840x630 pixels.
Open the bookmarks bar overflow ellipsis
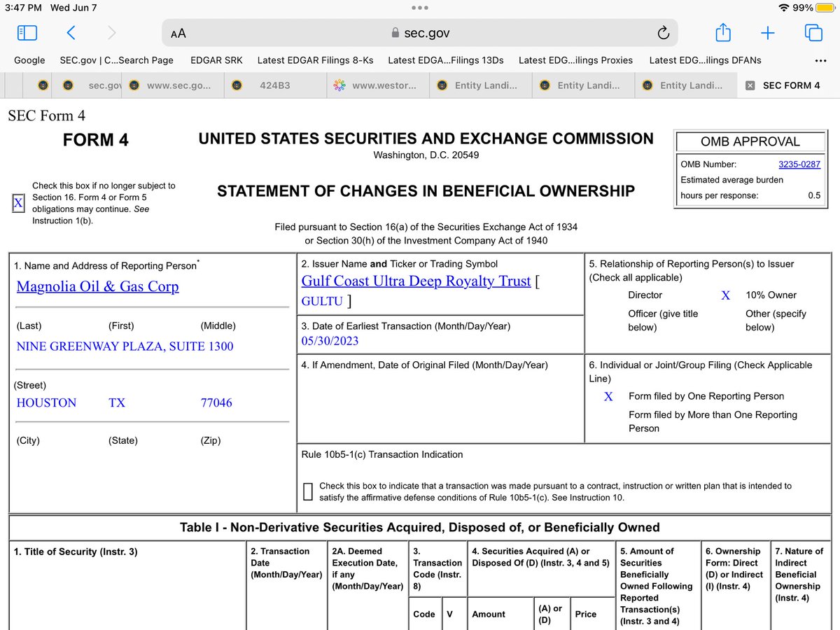pos(820,61)
